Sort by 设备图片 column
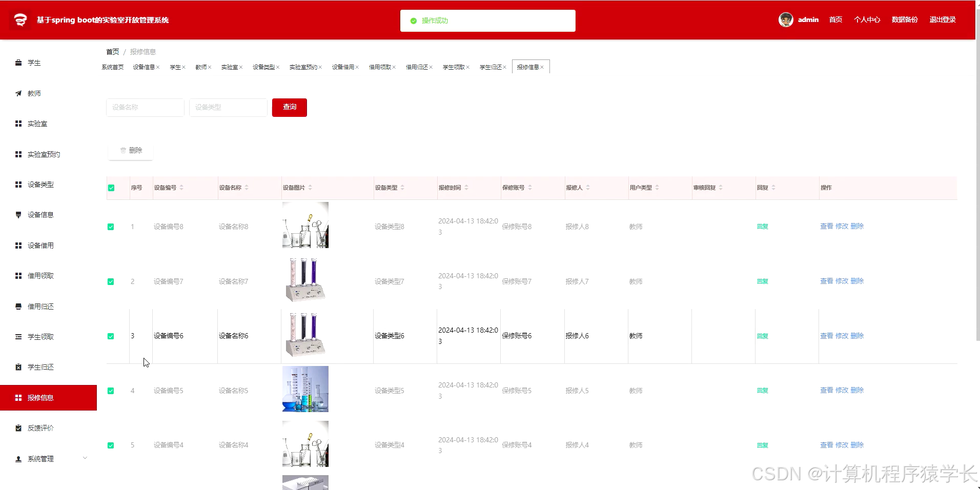The width and height of the screenshot is (980, 490). 310,188
